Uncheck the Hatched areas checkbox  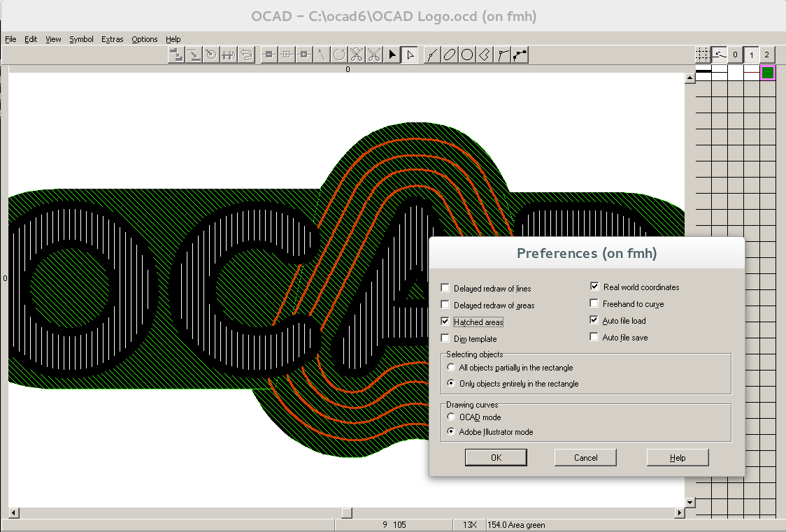point(445,321)
